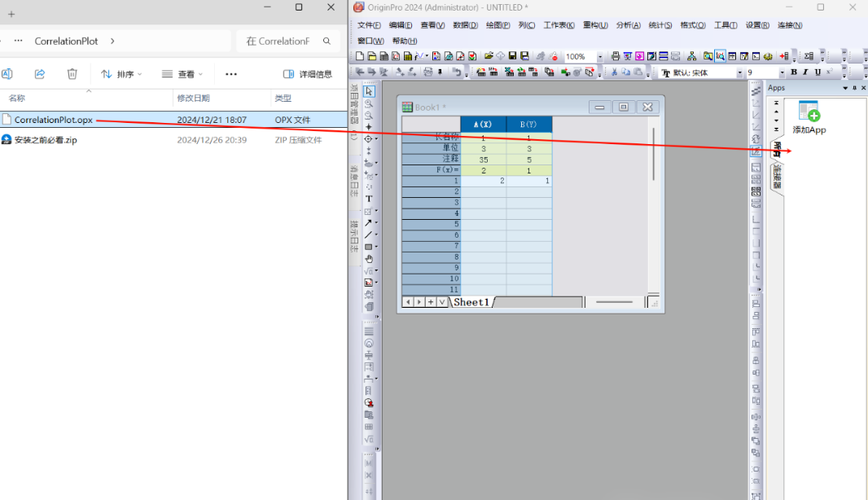The height and width of the screenshot is (500, 868).
Task: Click the Add New Columns icon
Action: (x=784, y=56)
